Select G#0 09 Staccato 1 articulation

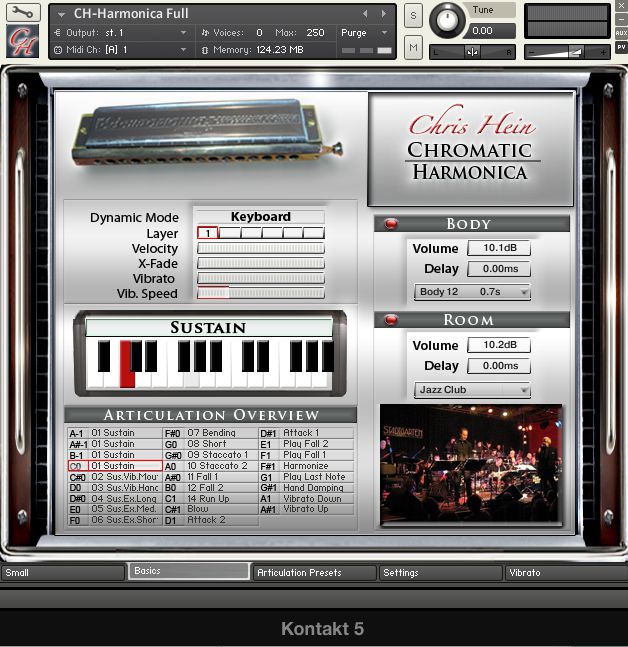(x=211, y=455)
